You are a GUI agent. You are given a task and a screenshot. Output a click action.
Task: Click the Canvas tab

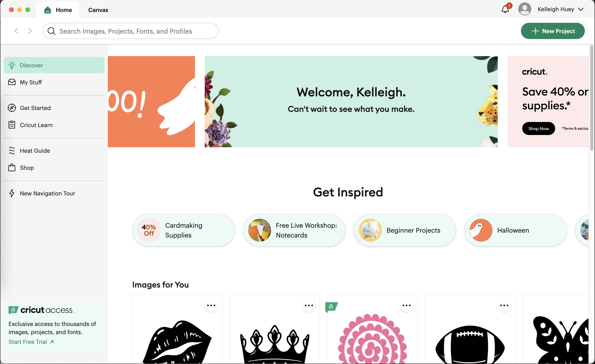(98, 9)
